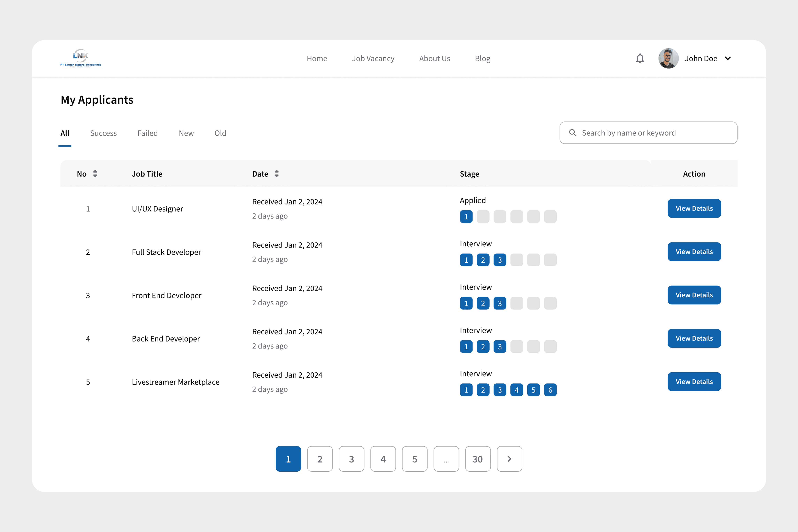Go to page 30 in pagination

pyautogui.click(x=478, y=459)
